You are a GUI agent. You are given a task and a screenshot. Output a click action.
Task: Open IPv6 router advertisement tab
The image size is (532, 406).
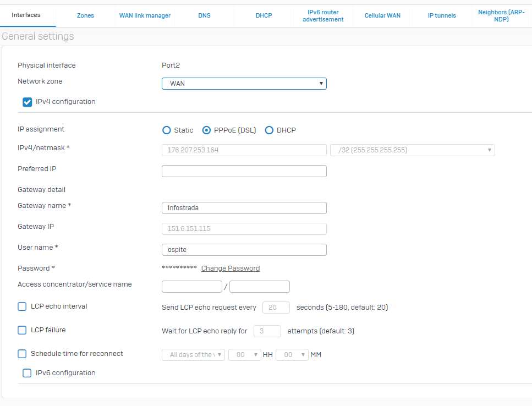pyautogui.click(x=323, y=15)
